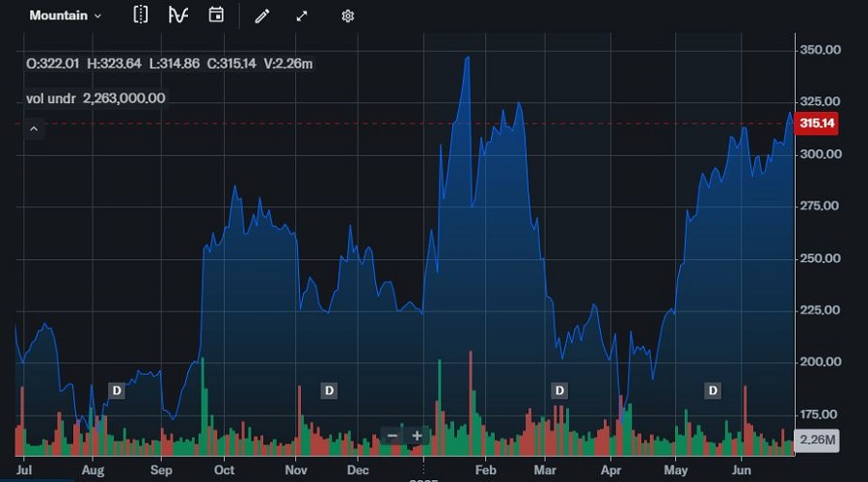Select the pencil drawing tool
The image size is (868, 482).
(x=262, y=16)
